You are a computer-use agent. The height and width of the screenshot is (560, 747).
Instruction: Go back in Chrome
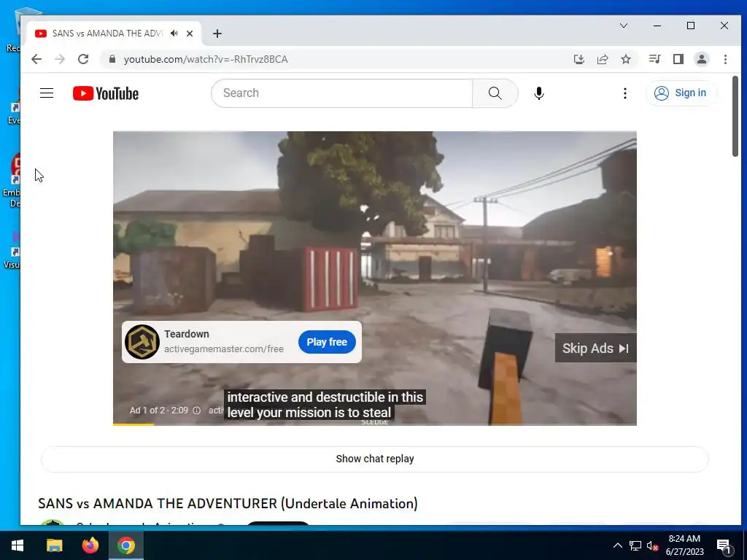(x=36, y=59)
